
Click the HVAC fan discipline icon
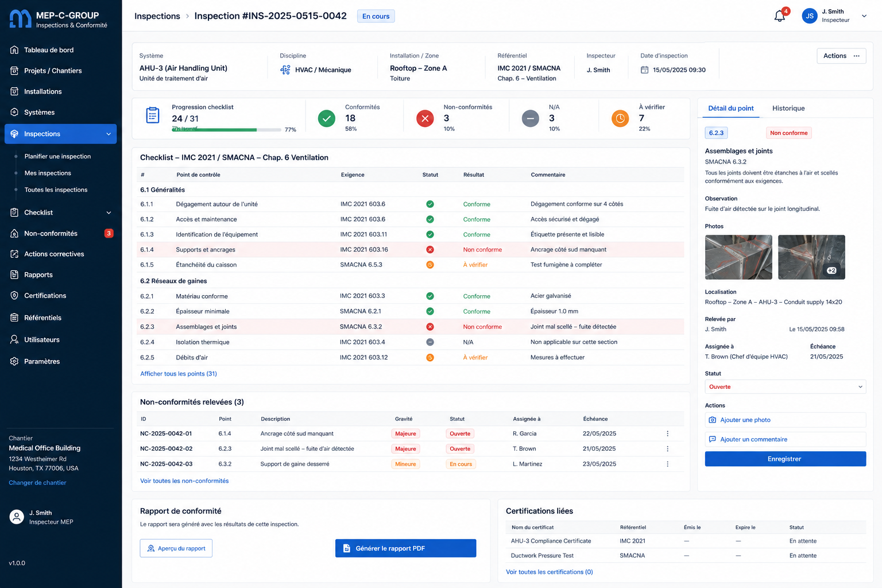(285, 69)
